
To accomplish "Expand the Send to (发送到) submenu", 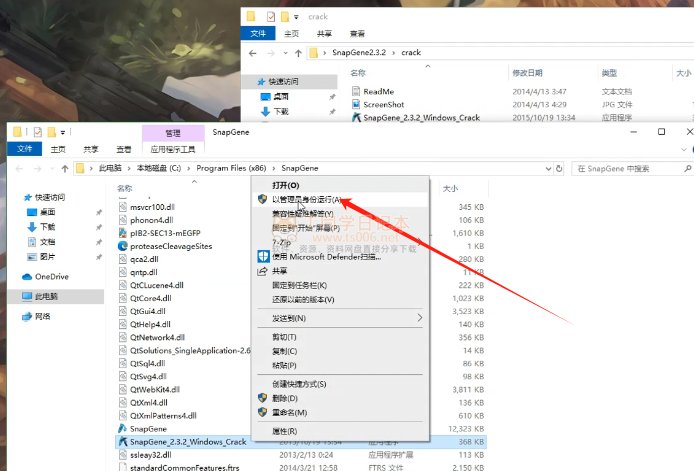I will 340,318.
